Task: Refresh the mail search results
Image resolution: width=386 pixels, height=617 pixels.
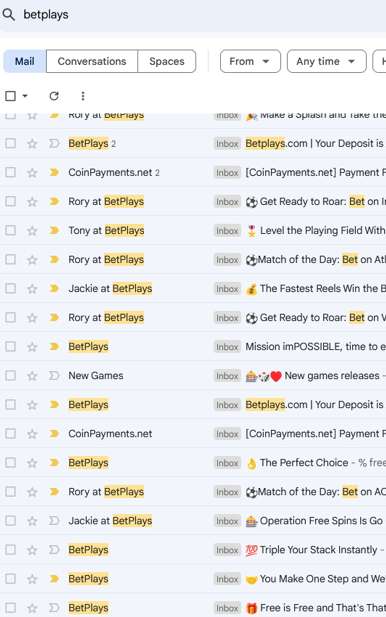Action: point(54,96)
